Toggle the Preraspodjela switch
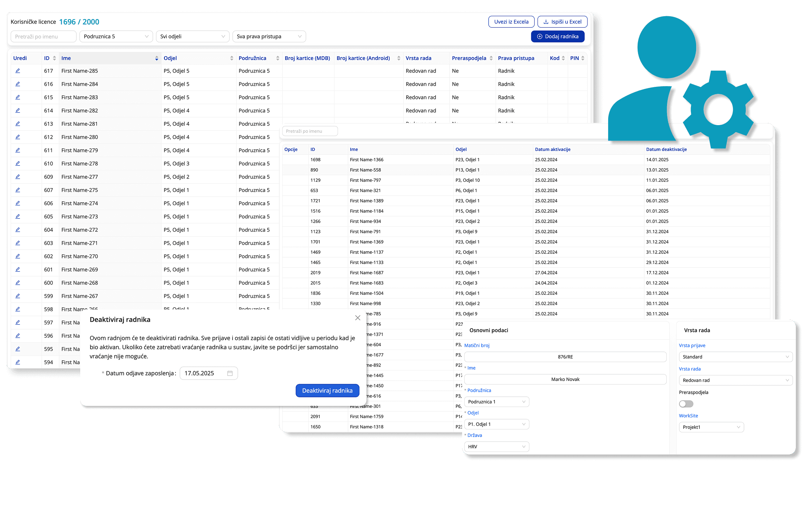 point(686,404)
